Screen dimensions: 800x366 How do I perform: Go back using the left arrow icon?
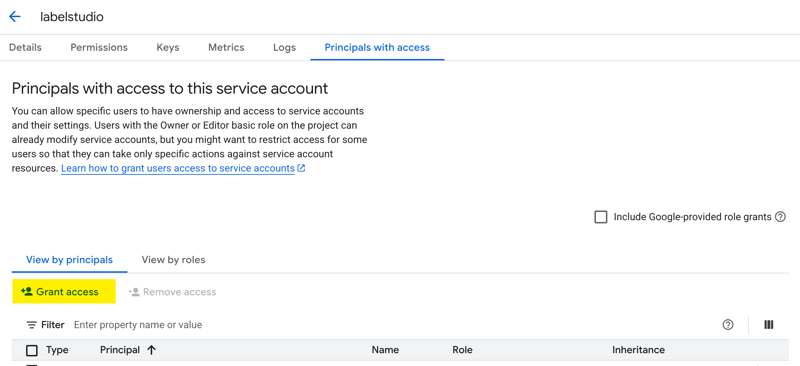[15, 17]
